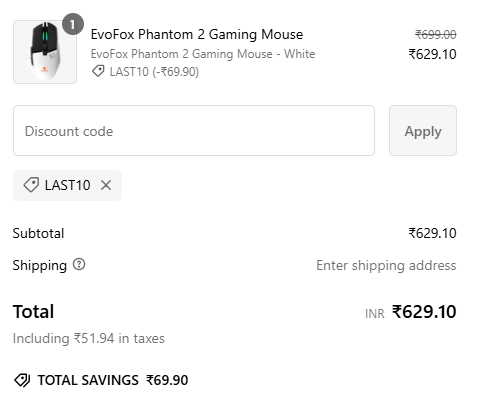Viewport: 500px width, 413px height.
Task: Click the Subtotal amount ₹629.10
Action: [x=432, y=233]
